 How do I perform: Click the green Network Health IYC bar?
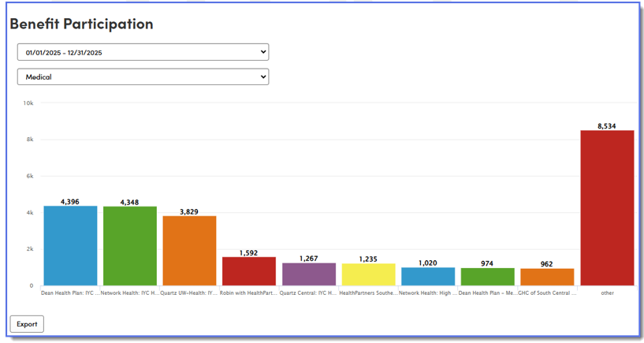point(130,246)
